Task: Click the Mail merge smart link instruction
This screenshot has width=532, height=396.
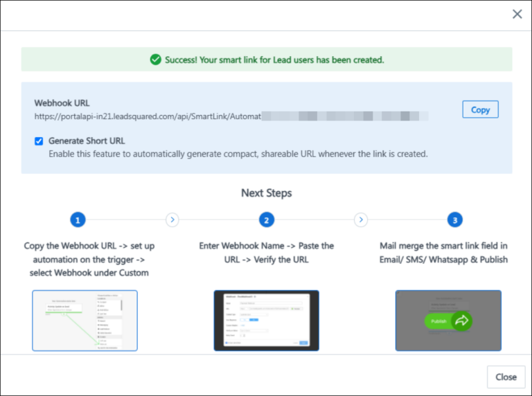Action: pos(443,253)
